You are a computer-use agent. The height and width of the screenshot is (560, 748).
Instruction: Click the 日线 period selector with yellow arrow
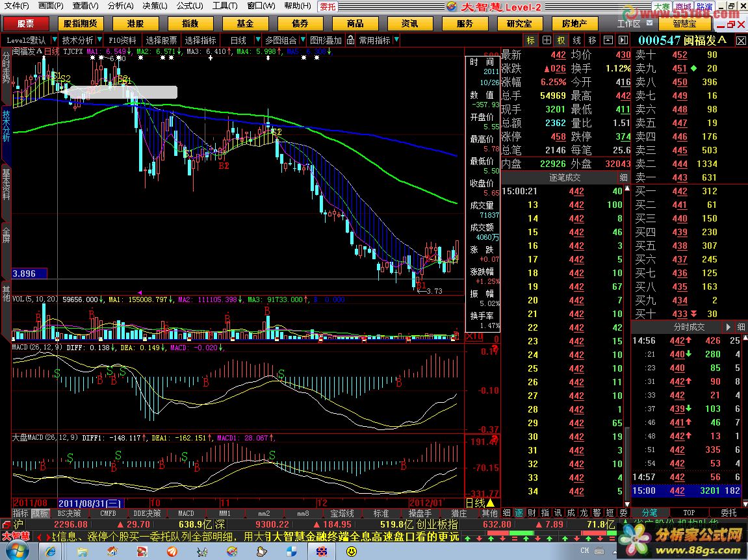point(480,502)
